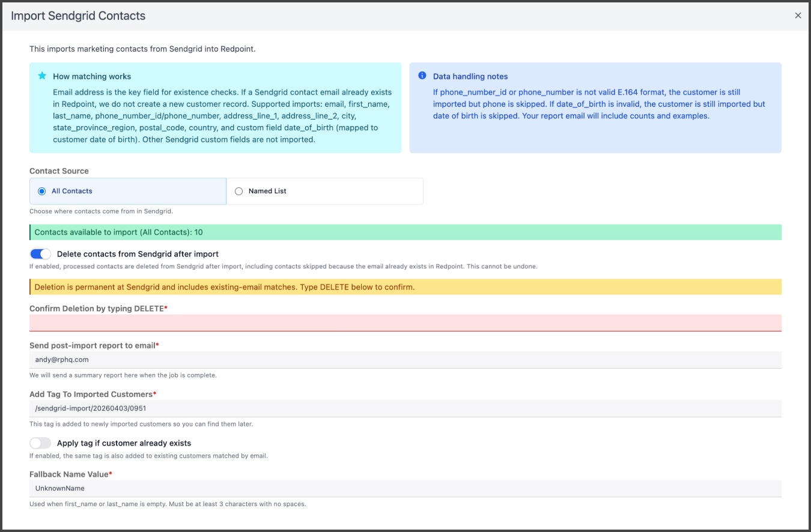Click the Data handling notes heading
This screenshot has height=532, width=811.
point(470,76)
